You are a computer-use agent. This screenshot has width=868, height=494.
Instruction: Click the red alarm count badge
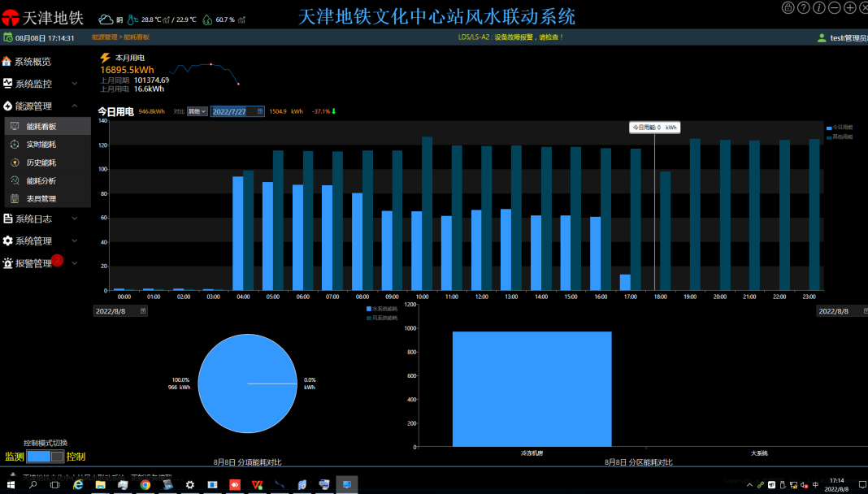click(x=58, y=260)
